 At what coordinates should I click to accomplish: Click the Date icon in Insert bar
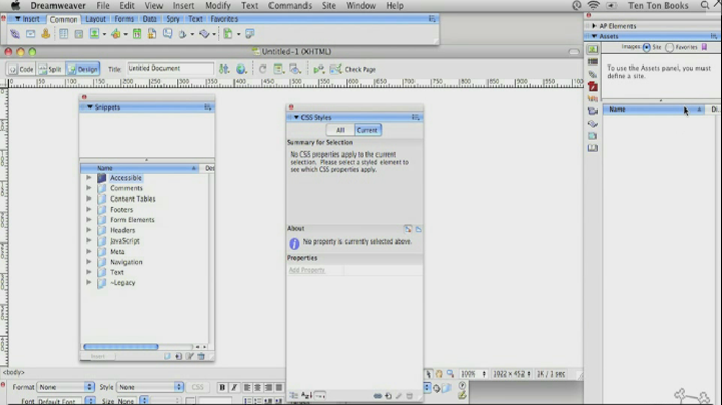point(137,34)
